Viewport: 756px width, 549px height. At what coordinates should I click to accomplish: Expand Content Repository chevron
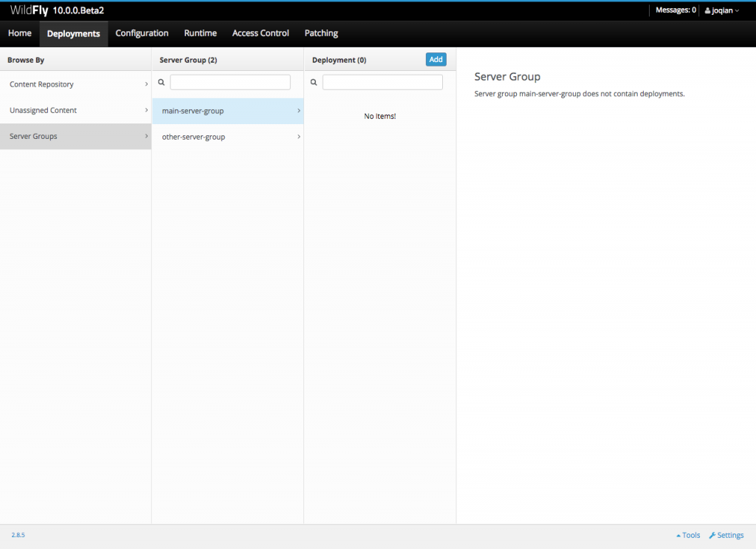[147, 84]
